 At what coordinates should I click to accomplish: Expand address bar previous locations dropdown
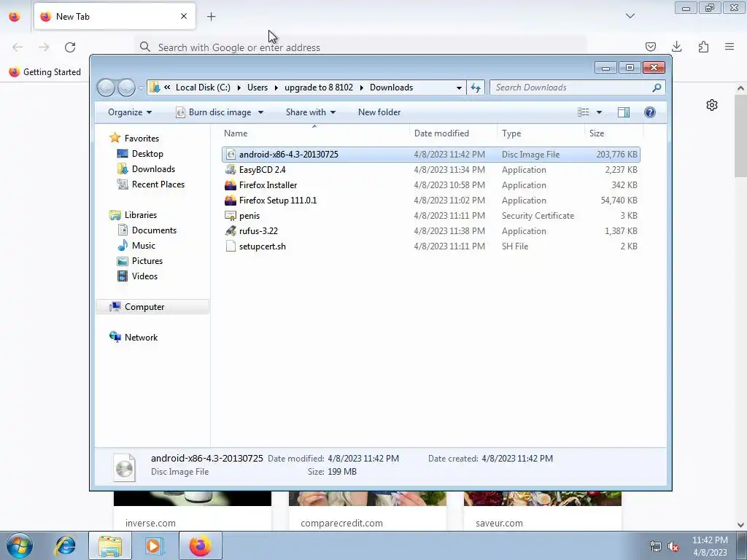click(459, 87)
